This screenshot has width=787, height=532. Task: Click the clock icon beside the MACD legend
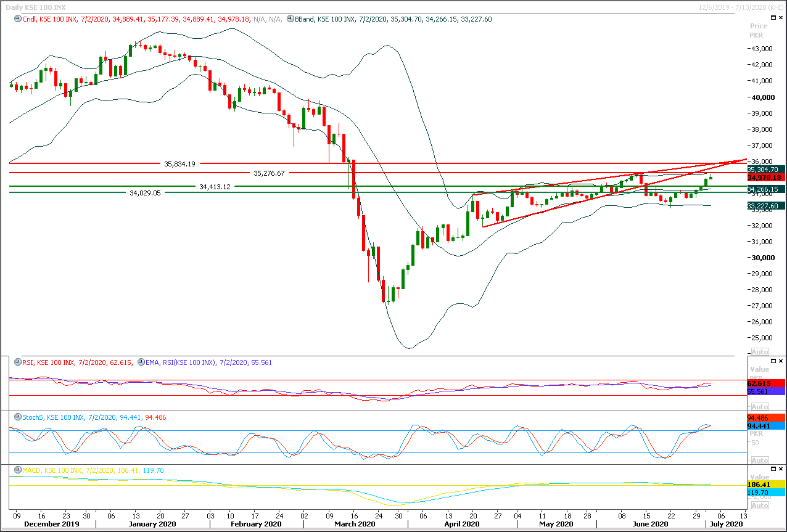point(17,471)
